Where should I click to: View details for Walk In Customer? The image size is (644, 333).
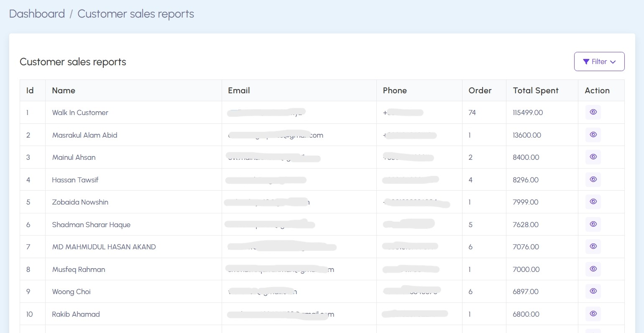(x=593, y=112)
